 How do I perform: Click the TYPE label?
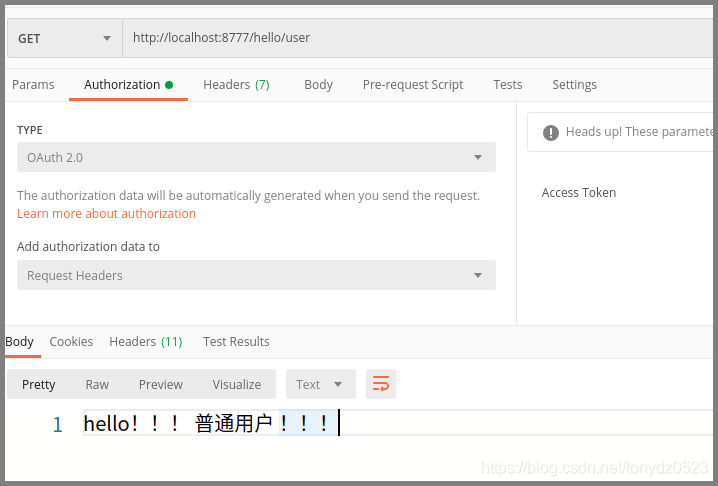click(30, 130)
